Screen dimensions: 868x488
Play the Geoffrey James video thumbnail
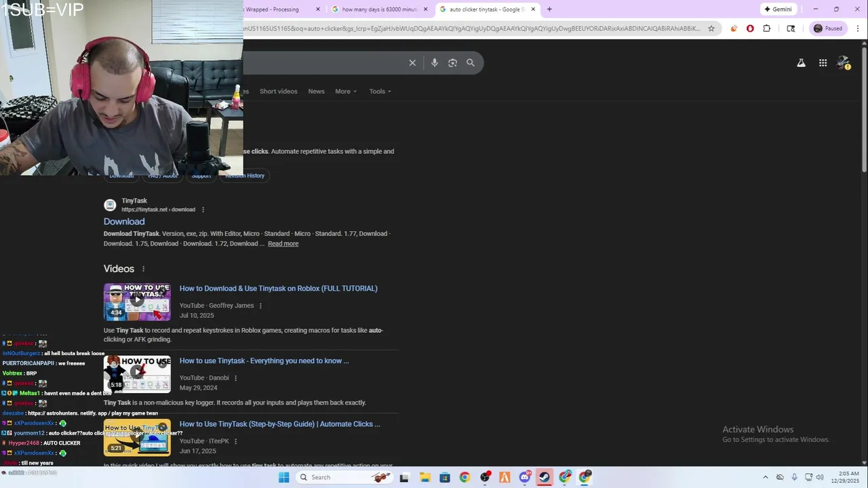[x=137, y=302]
